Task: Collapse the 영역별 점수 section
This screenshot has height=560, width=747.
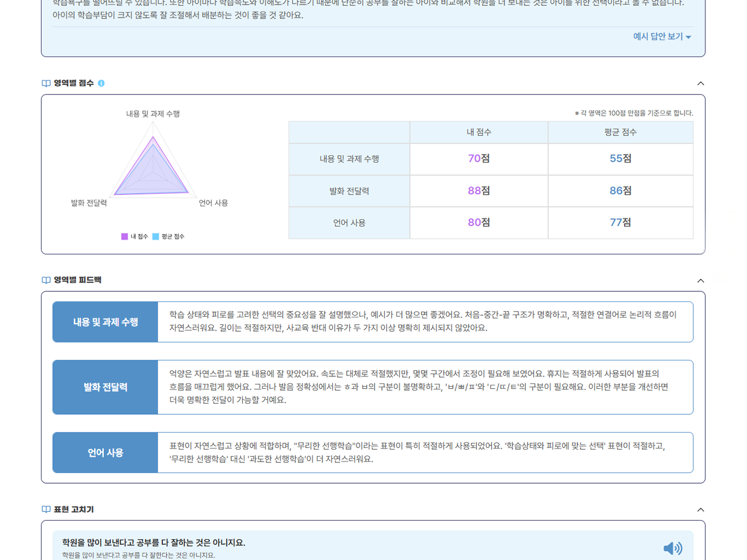Action: click(701, 83)
